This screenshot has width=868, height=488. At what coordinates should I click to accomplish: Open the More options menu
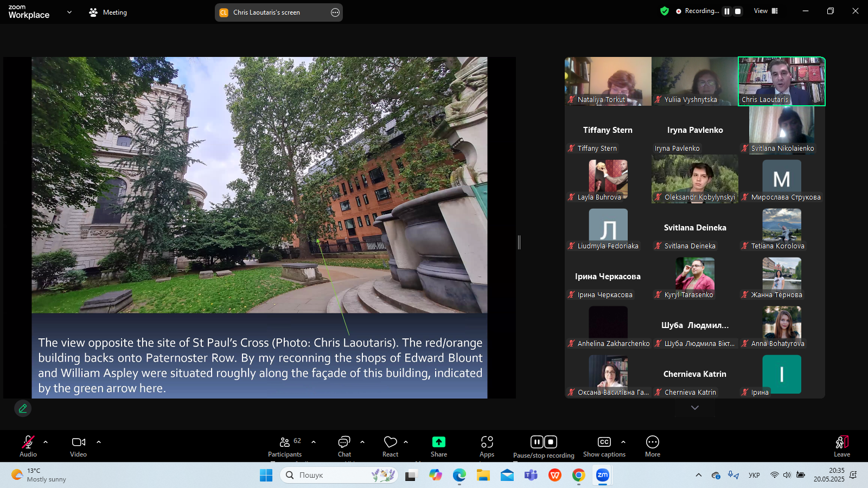(652, 446)
